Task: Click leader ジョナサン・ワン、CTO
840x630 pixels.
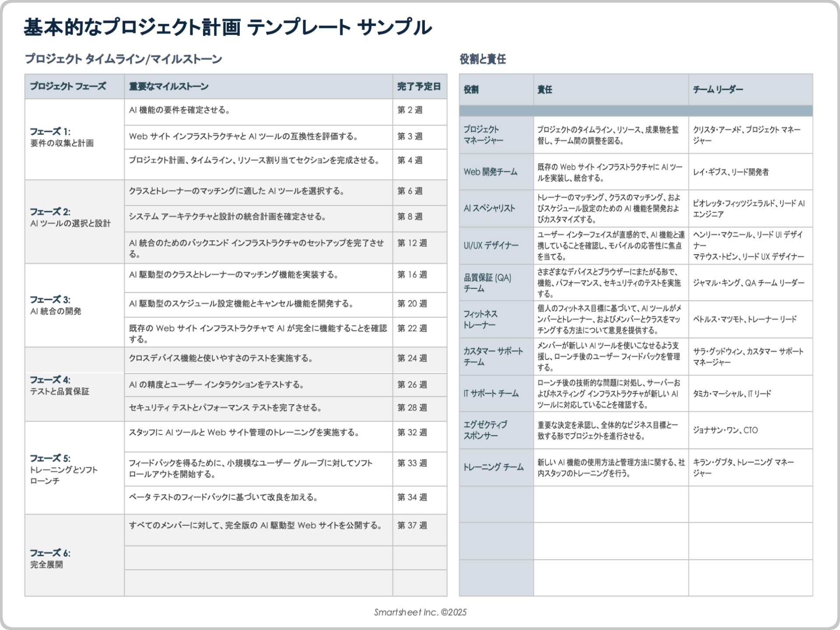Action: pos(751,430)
